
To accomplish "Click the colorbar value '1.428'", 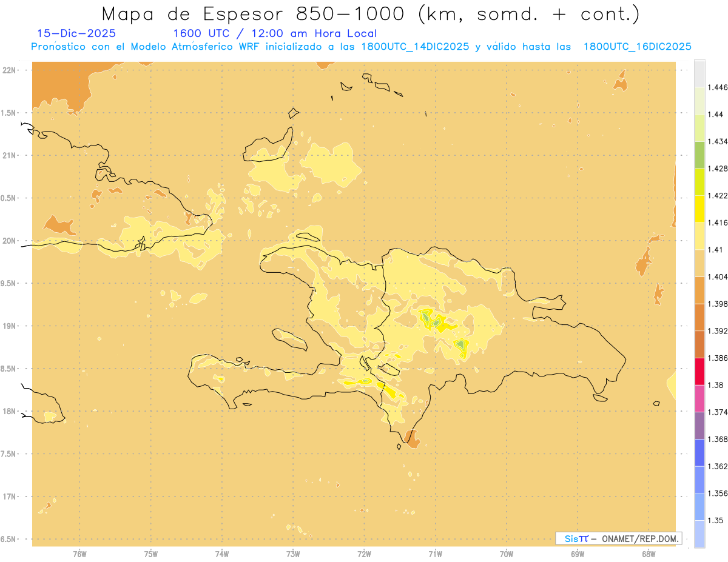I will tap(718, 169).
